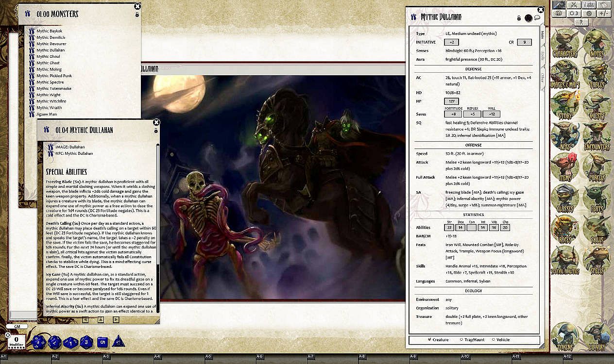Switch to the Spells tab of the NPC sheet
The width and height of the screenshot is (614, 364).
543,57
